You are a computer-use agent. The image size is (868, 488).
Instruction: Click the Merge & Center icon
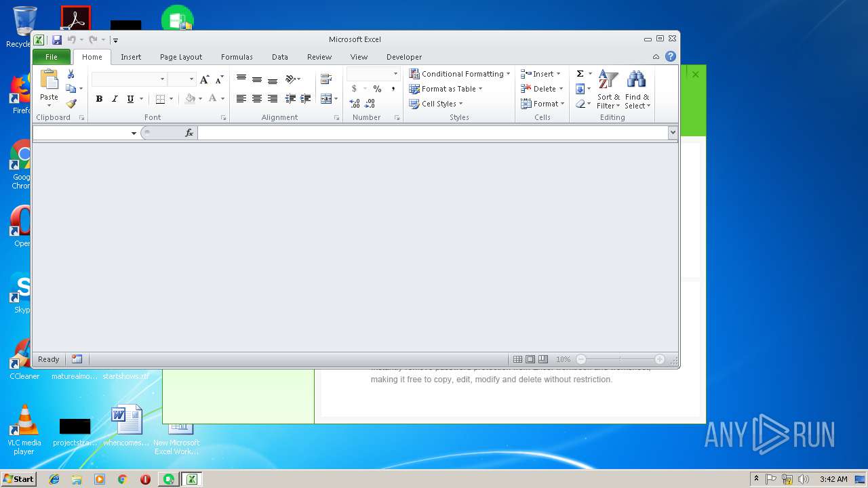coord(326,99)
